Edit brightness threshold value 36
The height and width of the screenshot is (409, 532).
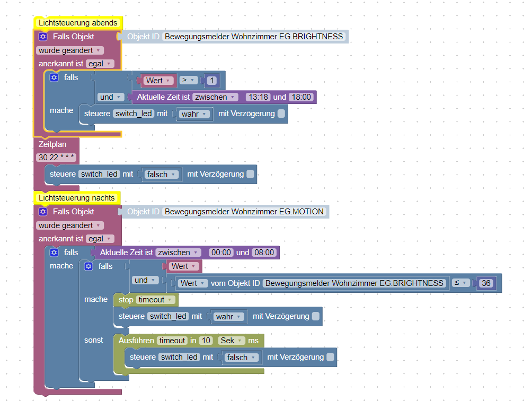486,283
